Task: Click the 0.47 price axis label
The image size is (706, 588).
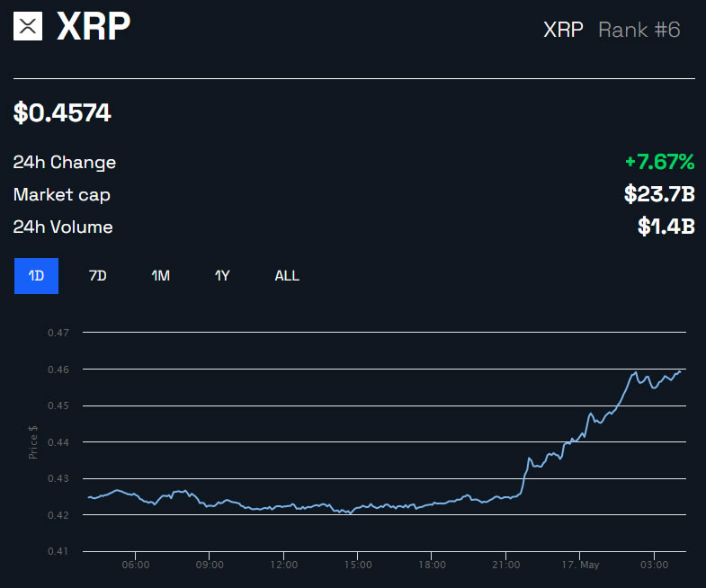Action: point(58,333)
